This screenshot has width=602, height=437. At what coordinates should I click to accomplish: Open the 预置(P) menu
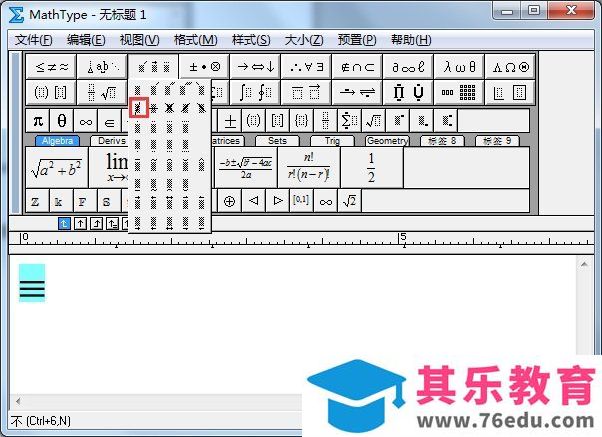[357, 40]
